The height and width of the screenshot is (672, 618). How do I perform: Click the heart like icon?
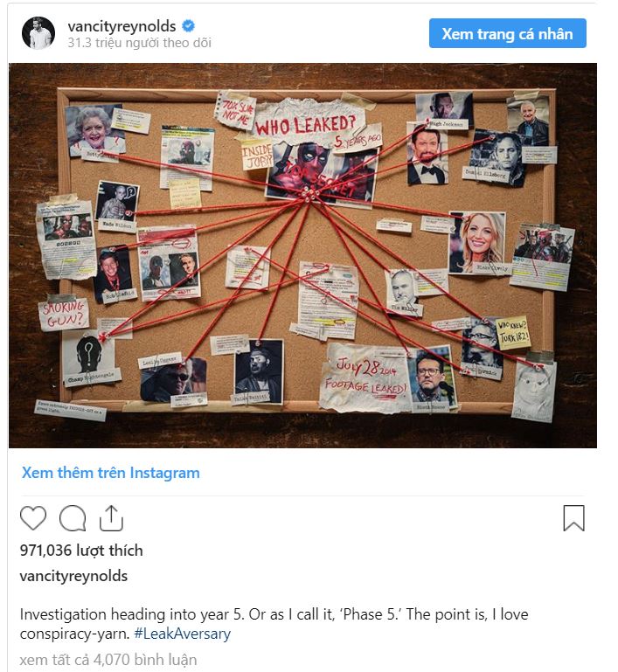tap(33, 518)
